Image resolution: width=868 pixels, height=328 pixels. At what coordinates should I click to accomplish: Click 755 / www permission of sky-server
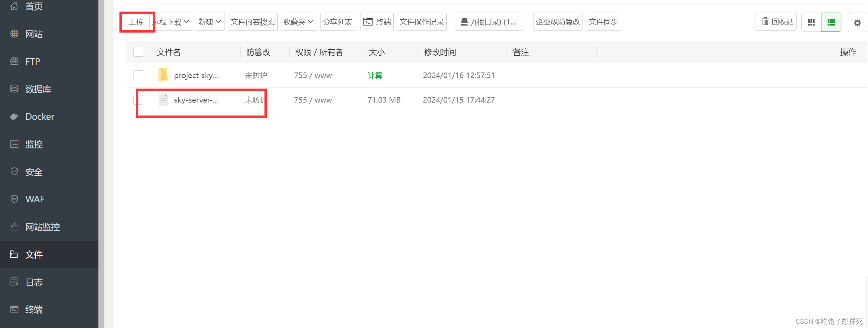[x=313, y=100]
